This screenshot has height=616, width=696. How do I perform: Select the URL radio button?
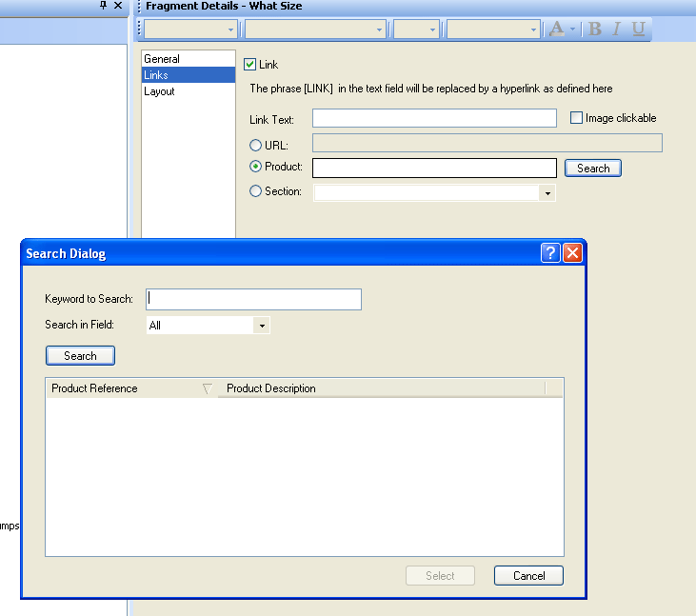pyautogui.click(x=255, y=145)
